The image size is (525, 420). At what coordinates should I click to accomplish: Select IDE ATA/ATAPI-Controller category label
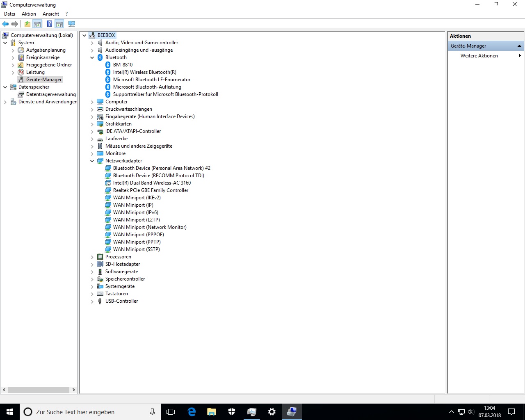[133, 131]
